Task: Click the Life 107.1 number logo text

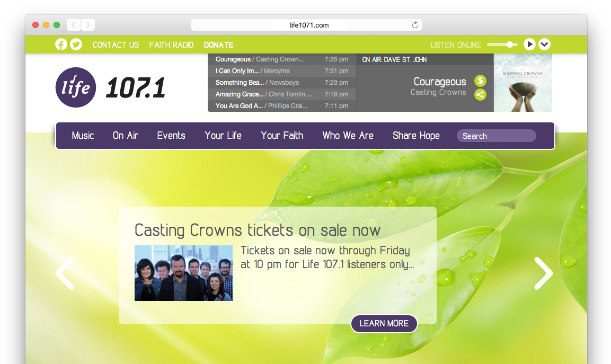Action: pos(135,87)
